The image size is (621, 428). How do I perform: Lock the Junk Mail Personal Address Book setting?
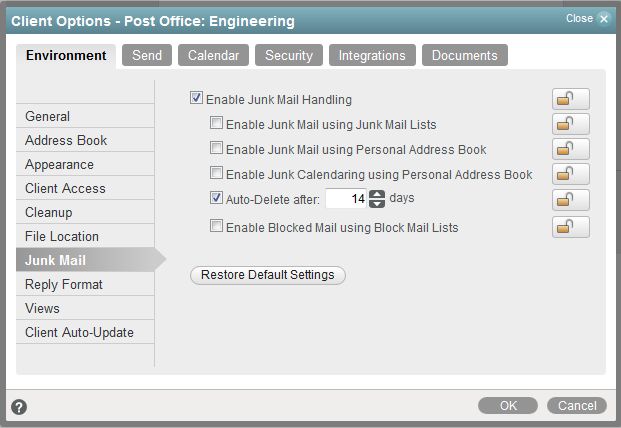pyautogui.click(x=570, y=149)
